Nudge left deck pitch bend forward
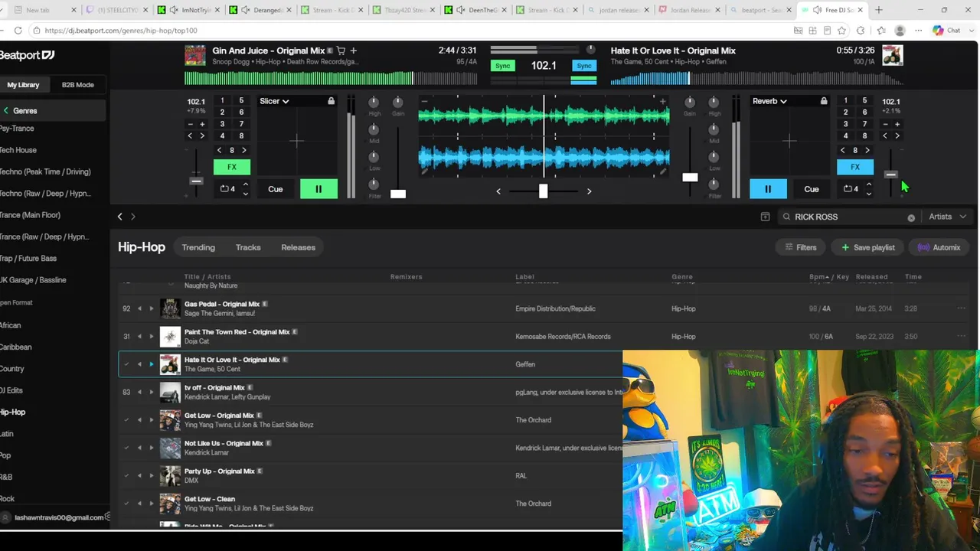This screenshot has height=551, width=980. click(202, 136)
